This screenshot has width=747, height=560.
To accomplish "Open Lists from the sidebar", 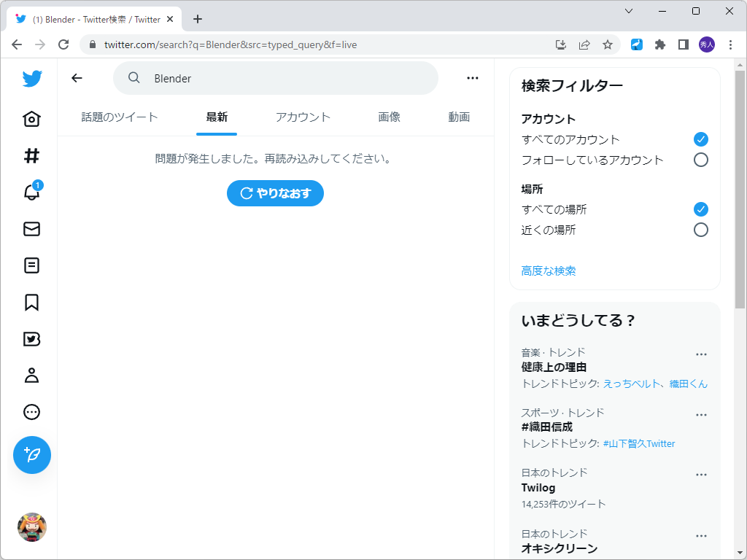I will click(31, 265).
